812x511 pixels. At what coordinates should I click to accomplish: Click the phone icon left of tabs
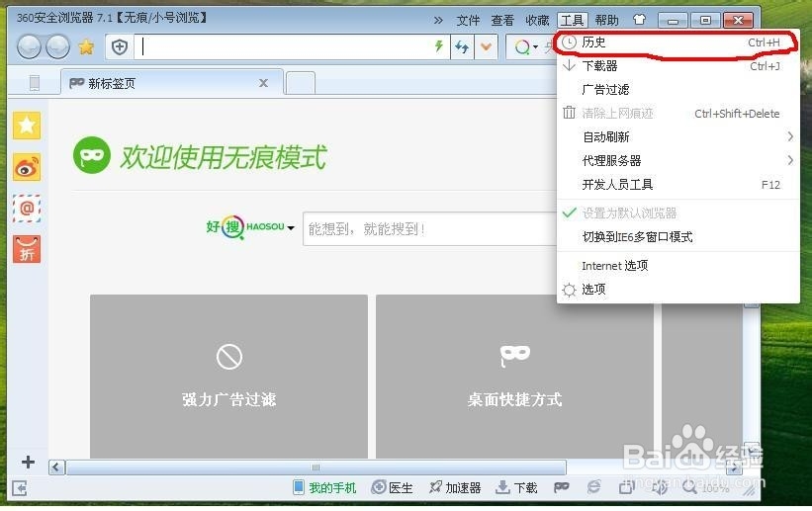[x=35, y=83]
